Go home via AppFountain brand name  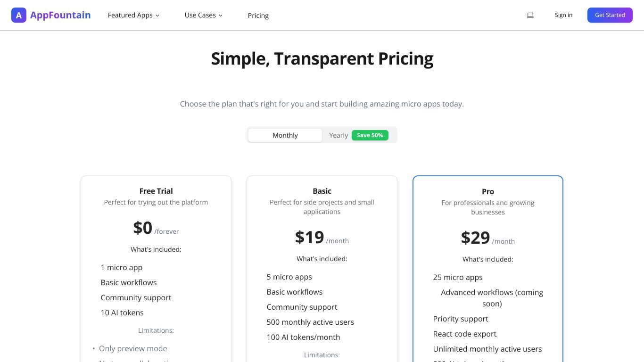60,15
